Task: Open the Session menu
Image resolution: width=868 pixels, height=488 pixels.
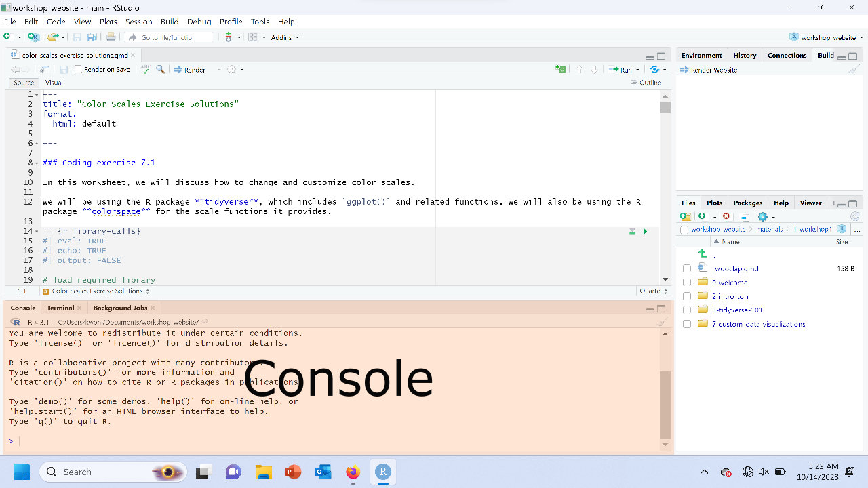Action: click(138, 22)
